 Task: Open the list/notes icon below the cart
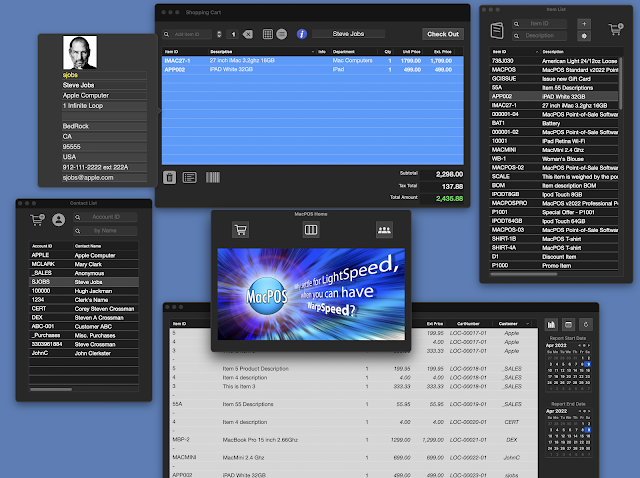coord(189,178)
